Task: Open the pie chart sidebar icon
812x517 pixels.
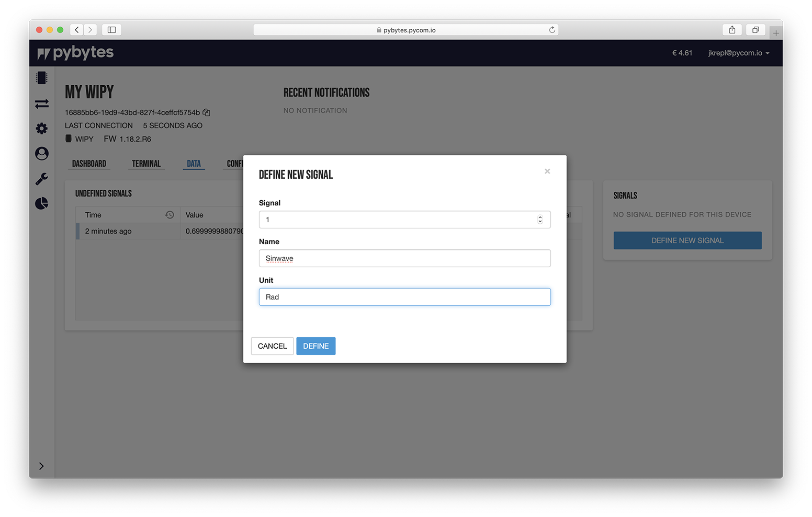Action: 42,203
